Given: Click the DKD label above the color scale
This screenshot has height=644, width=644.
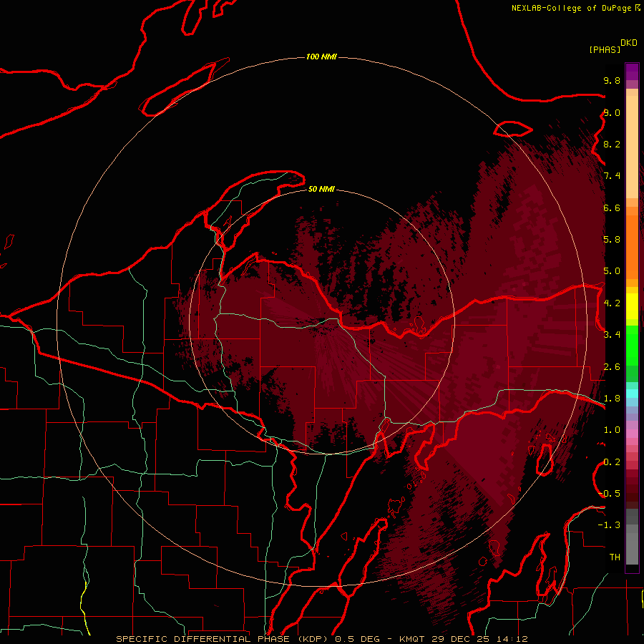Looking at the screenshot, I should pos(629,43).
